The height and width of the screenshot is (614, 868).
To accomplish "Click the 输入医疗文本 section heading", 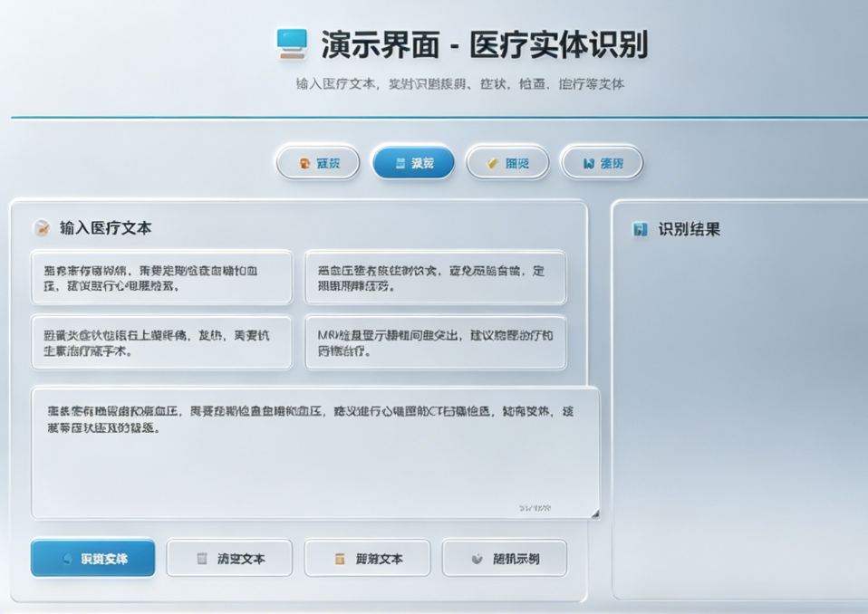I will pos(106,228).
